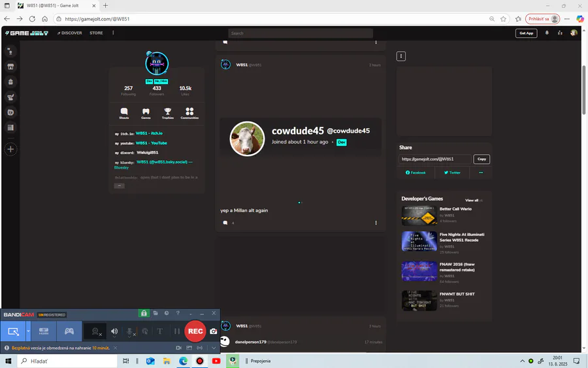Go to the DISCOVER page

pos(70,33)
